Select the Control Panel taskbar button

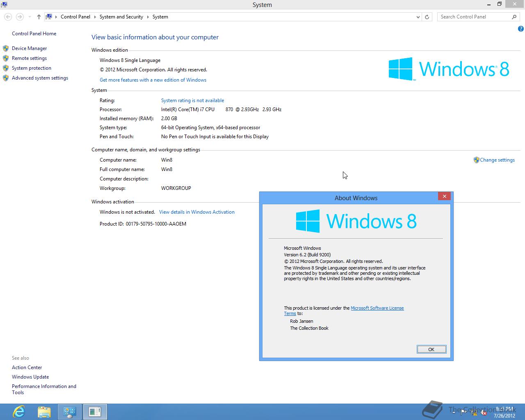click(70, 411)
